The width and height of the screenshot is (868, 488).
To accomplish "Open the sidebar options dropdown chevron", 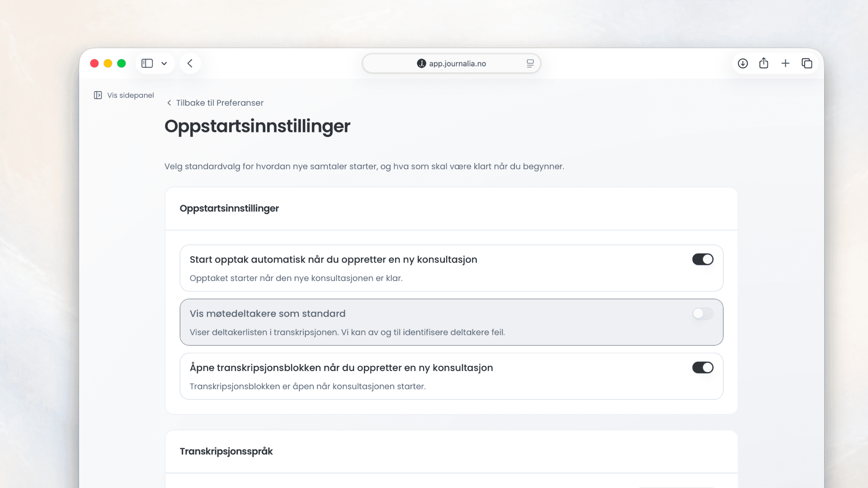I will coord(164,64).
